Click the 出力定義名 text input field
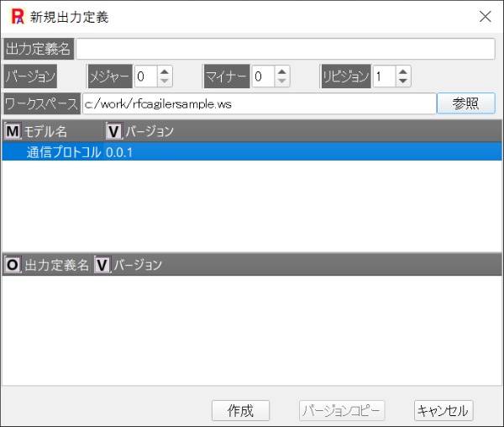 pos(285,49)
